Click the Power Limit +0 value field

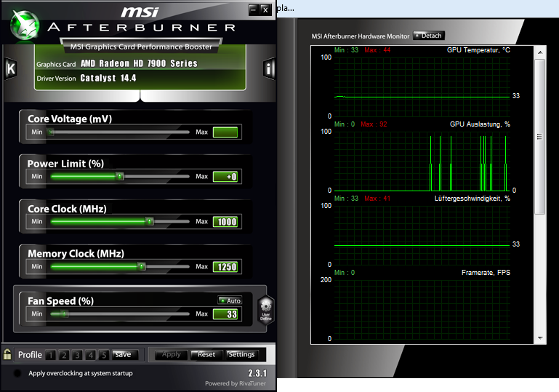[225, 177]
